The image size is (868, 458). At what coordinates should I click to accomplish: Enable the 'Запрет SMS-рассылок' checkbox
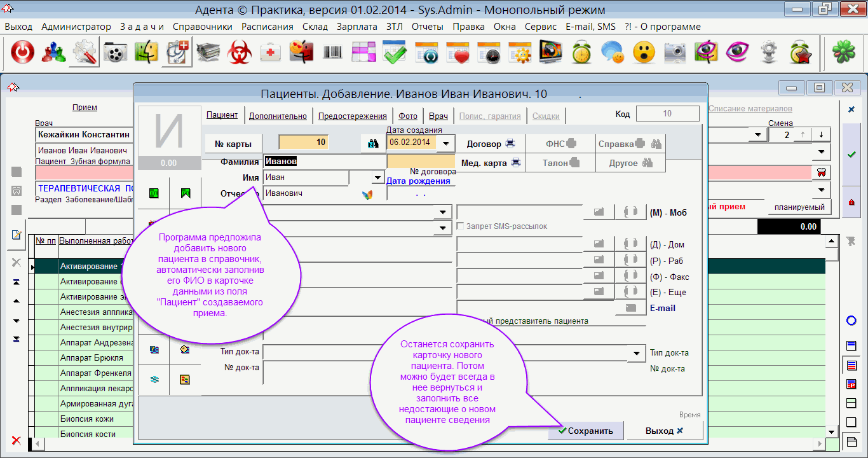pos(461,226)
